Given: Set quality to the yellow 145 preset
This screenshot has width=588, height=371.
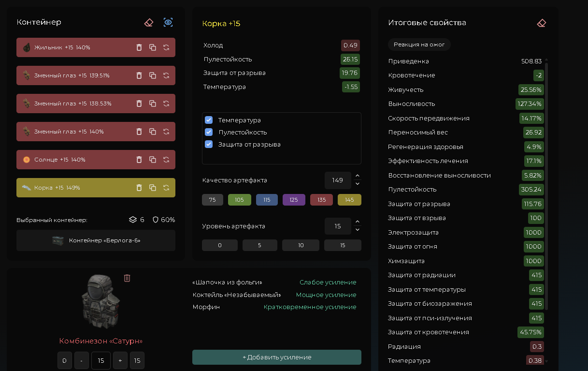Looking at the screenshot, I should [x=349, y=200].
